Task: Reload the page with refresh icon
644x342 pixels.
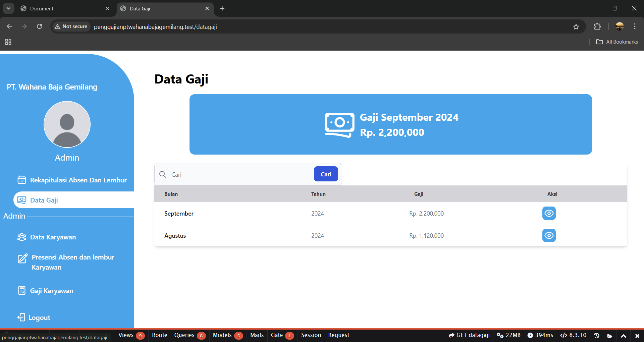Action: [x=39, y=26]
